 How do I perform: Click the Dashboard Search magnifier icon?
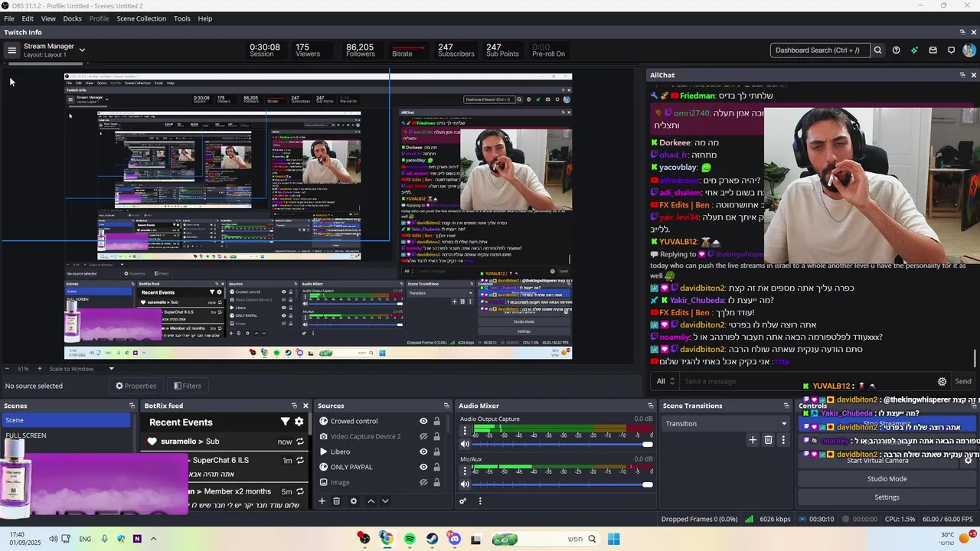pyautogui.click(x=878, y=51)
